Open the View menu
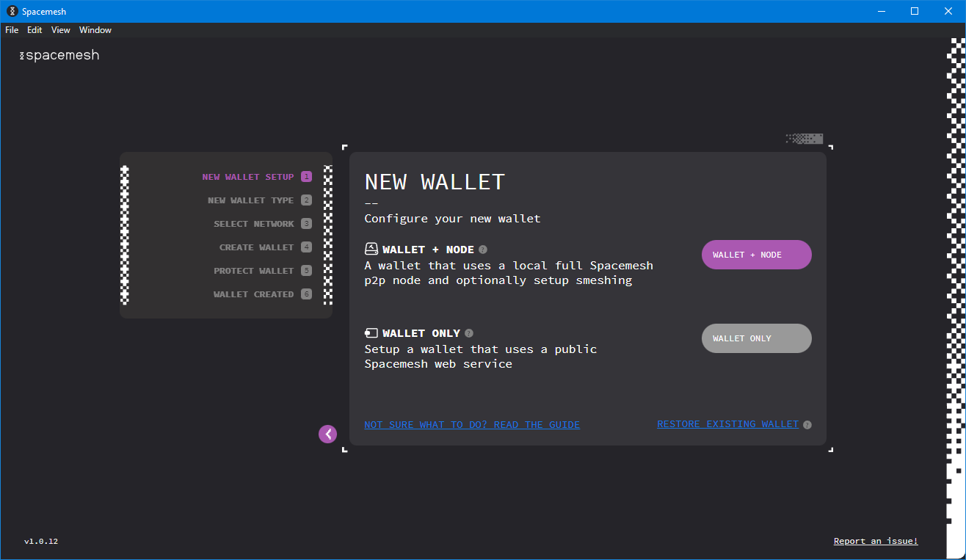Viewport: 966px width, 560px height. (x=61, y=30)
